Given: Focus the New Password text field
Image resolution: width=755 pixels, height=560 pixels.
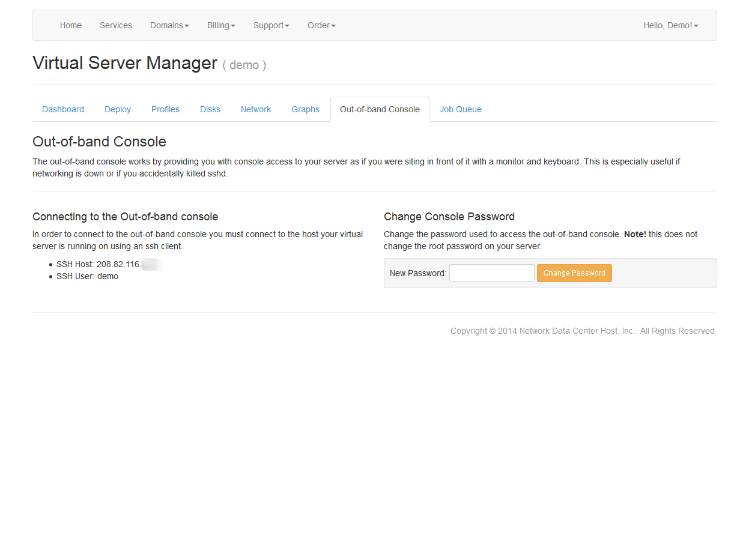Looking at the screenshot, I should [491, 273].
